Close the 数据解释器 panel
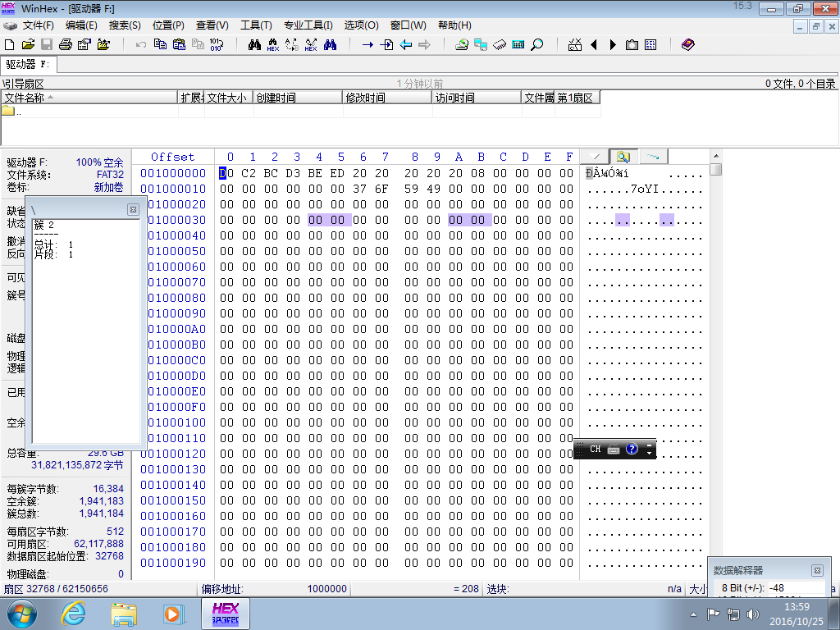Image resolution: width=840 pixels, height=630 pixels. point(817,571)
